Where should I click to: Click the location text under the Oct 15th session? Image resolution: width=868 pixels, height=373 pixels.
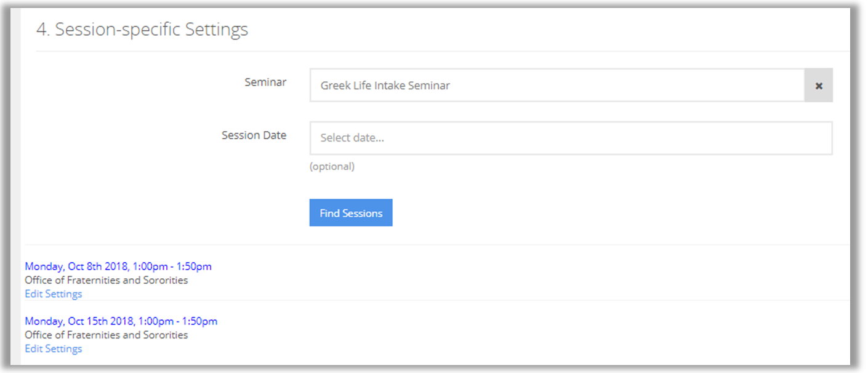106,335
